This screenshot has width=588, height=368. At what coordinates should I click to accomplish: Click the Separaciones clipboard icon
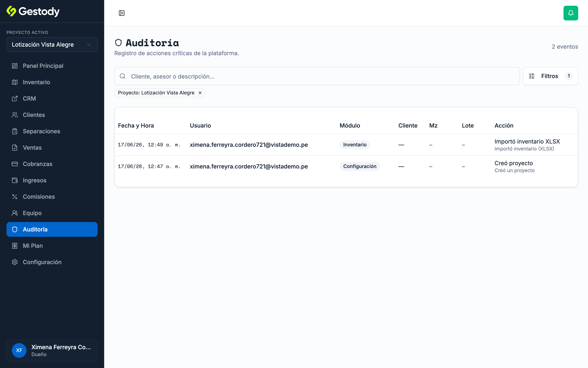tap(14, 131)
